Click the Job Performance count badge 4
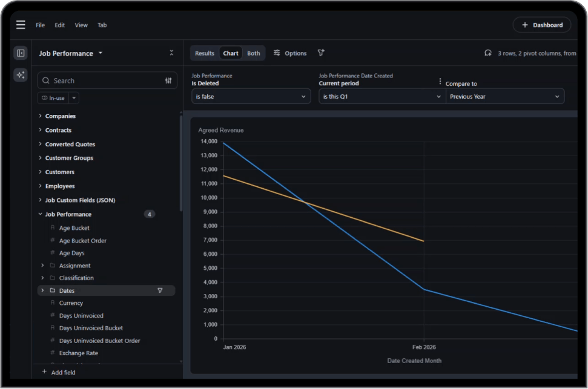 click(x=149, y=214)
